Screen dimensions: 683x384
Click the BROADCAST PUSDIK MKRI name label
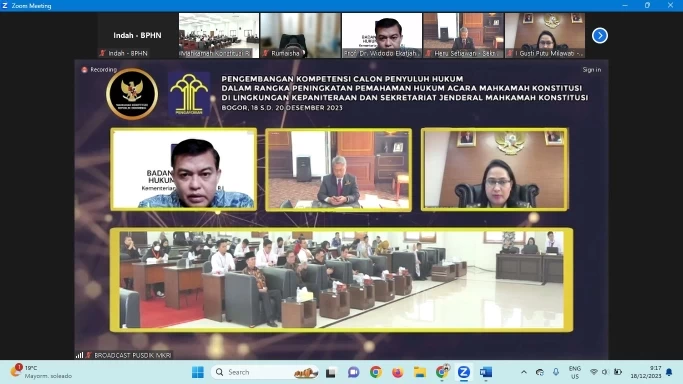[x=133, y=355]
